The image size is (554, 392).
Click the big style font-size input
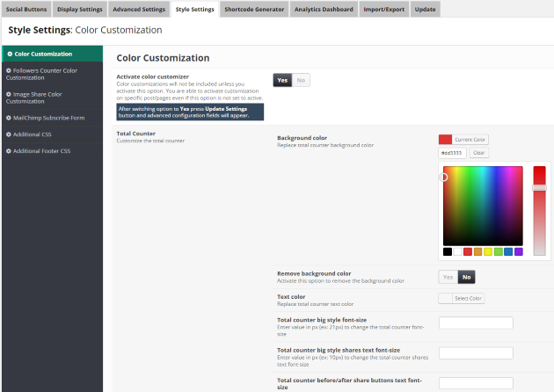476,323
